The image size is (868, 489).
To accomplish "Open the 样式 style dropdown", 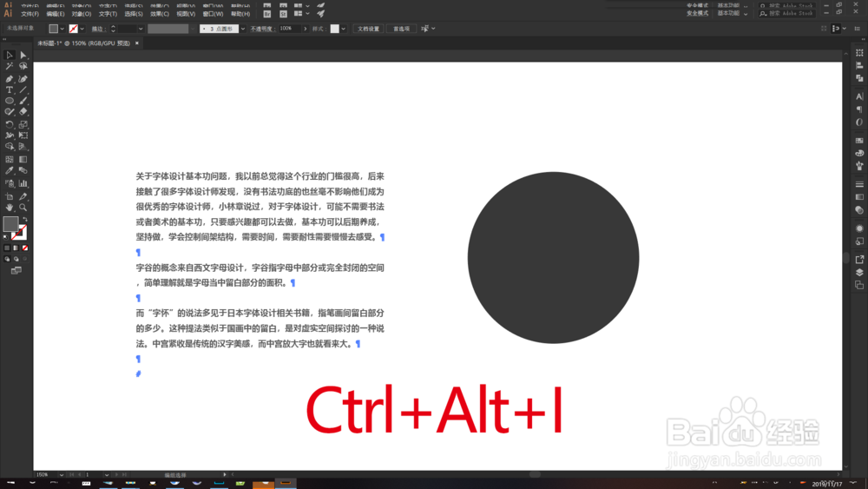I will click(x=343, y=29).
